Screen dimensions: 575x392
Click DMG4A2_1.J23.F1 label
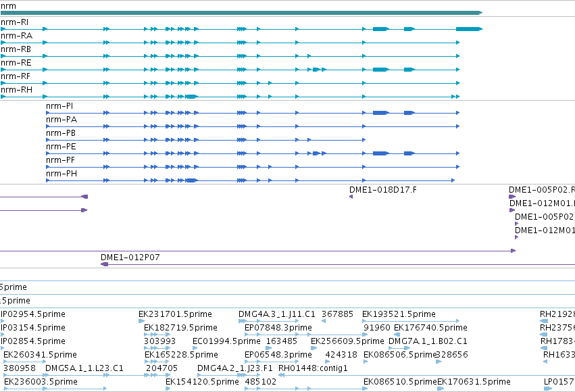(235, 368)
